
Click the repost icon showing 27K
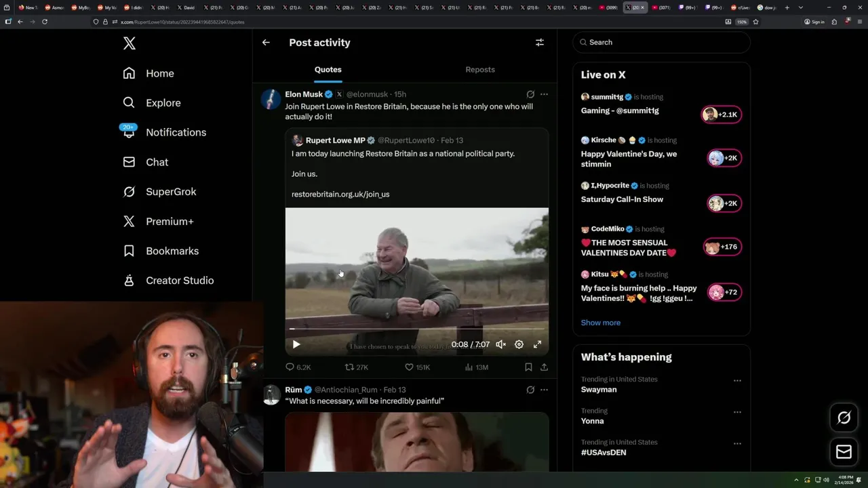(357, 367)
